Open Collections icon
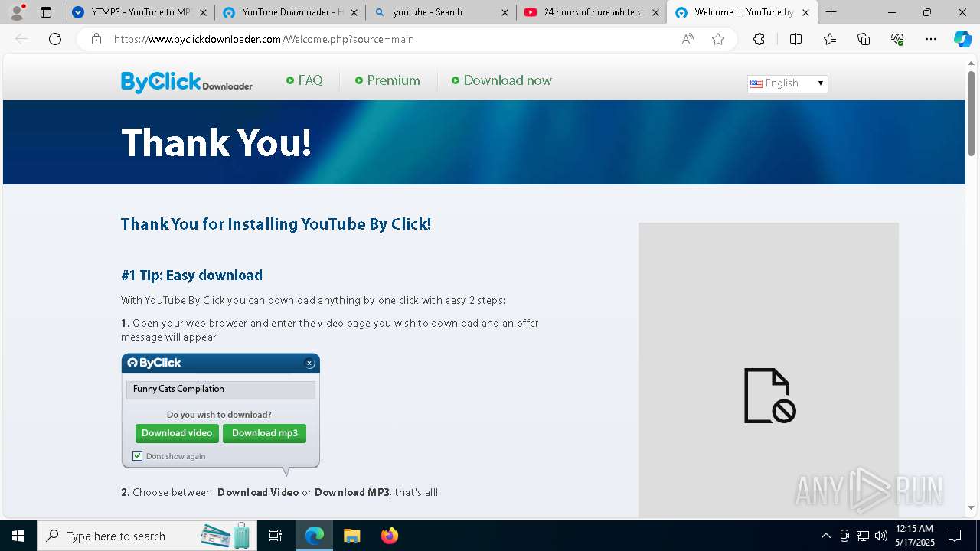This screenshot has width=980, height=551. [x=864, y=39]
